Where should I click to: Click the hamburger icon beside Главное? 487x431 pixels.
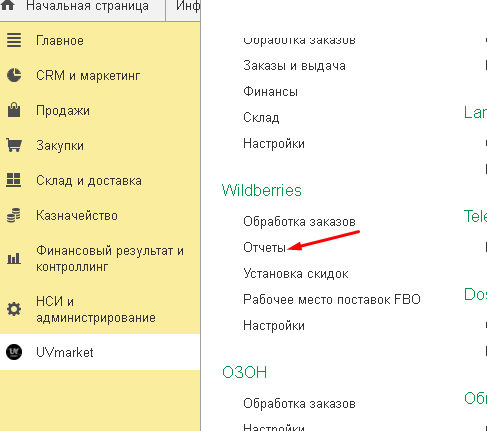14,40
